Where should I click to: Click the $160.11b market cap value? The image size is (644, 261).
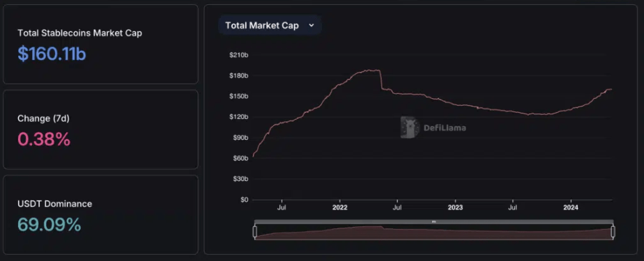52,54
